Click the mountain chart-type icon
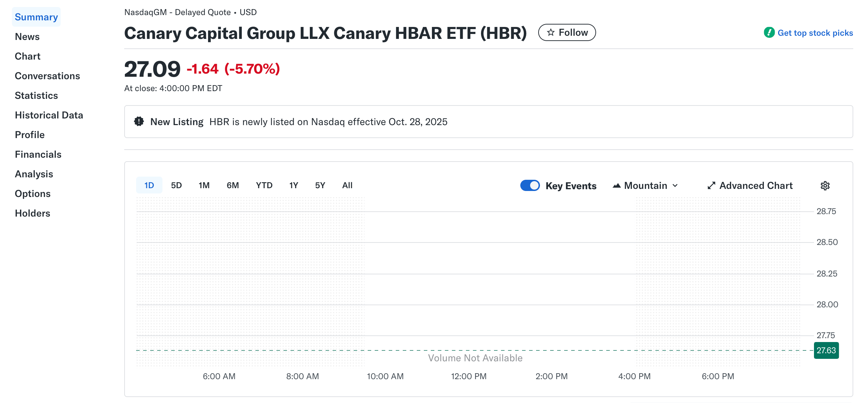Screen dimensions: 868x403 [617, 185]
